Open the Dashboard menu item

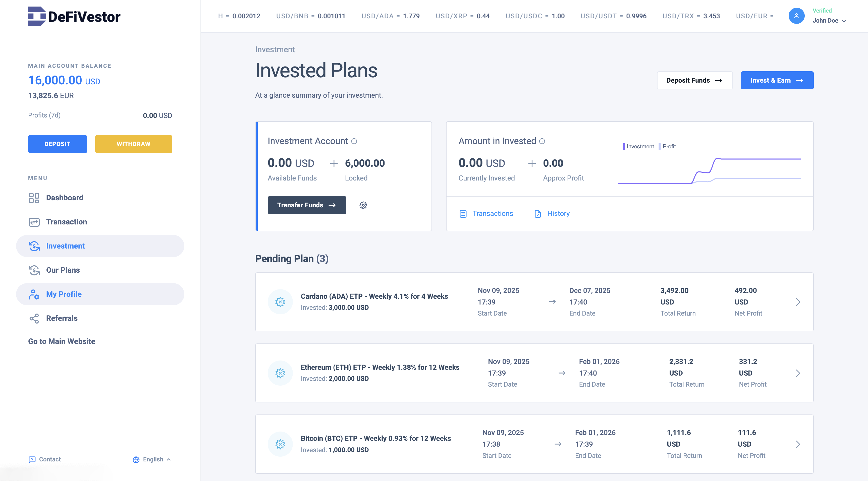coord(64,198)
